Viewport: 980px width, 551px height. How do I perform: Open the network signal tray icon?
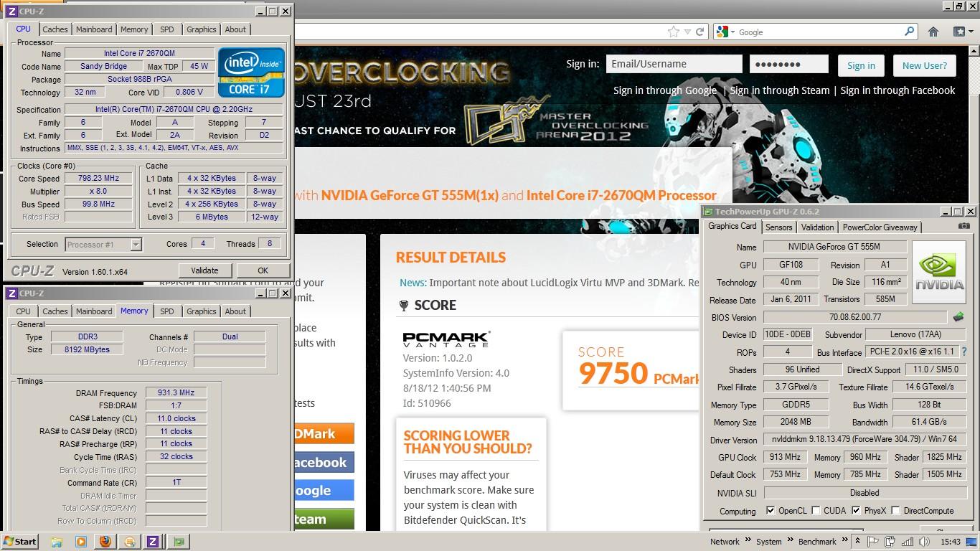(x=908, y=542)
